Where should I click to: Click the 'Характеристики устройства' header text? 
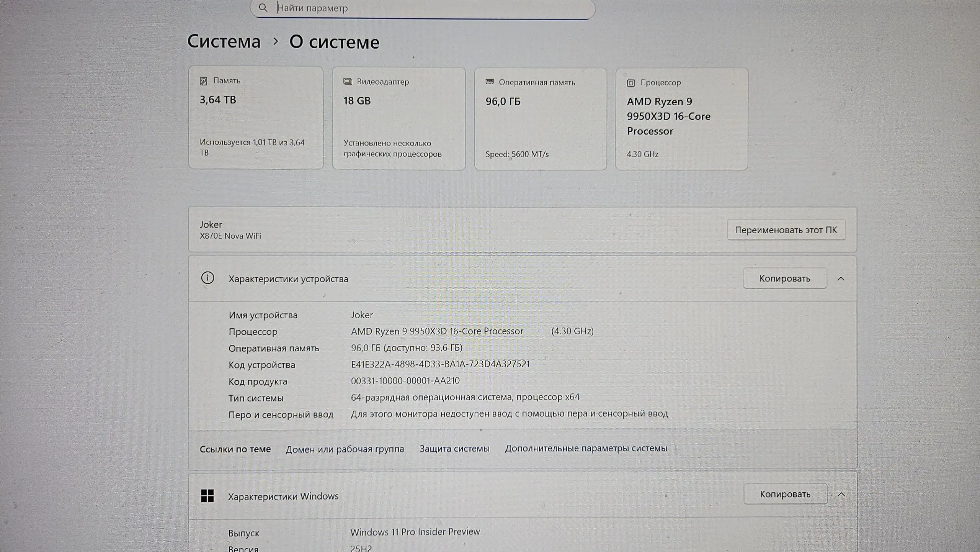click(288, 279)
